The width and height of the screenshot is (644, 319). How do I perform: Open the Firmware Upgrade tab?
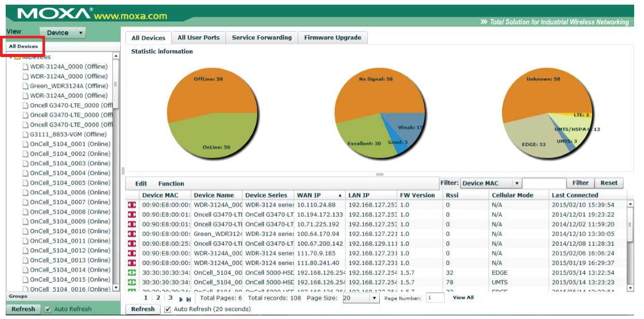coord(333,37)
